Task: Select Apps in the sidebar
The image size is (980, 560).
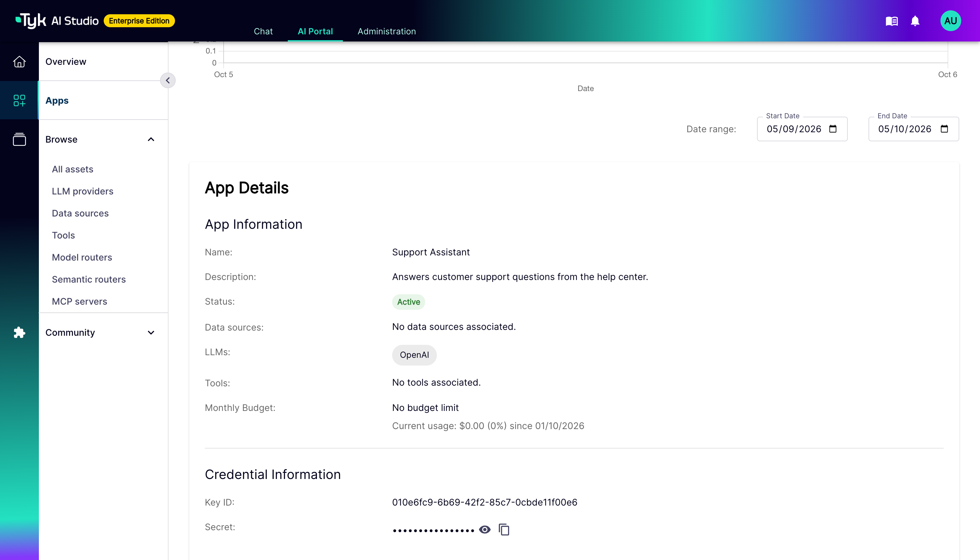Action: [103, 100]
